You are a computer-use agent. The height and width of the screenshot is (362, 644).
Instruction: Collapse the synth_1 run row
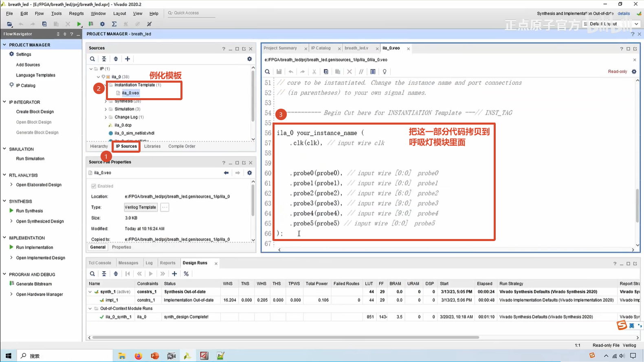coord(90,292)
